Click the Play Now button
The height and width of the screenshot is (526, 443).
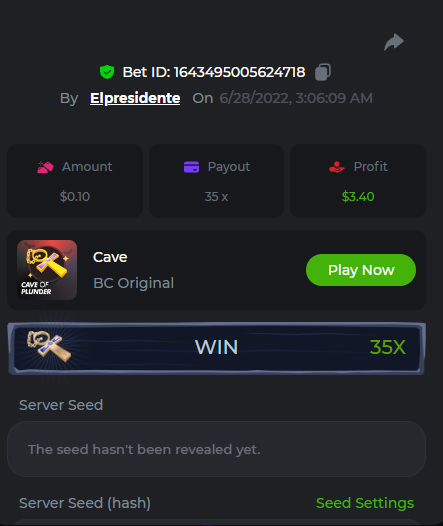tap(361, 270)
